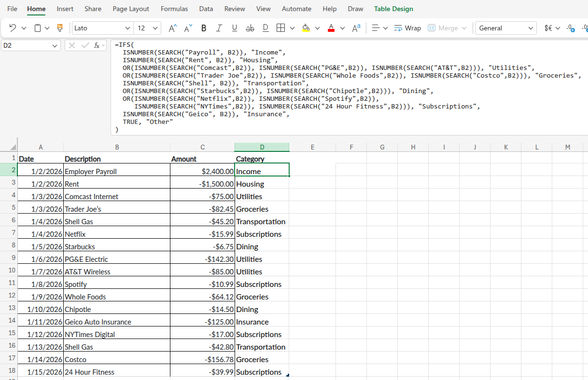Click the Amount header cell
This screenshot has height=380, width=588.
(202, 159)
